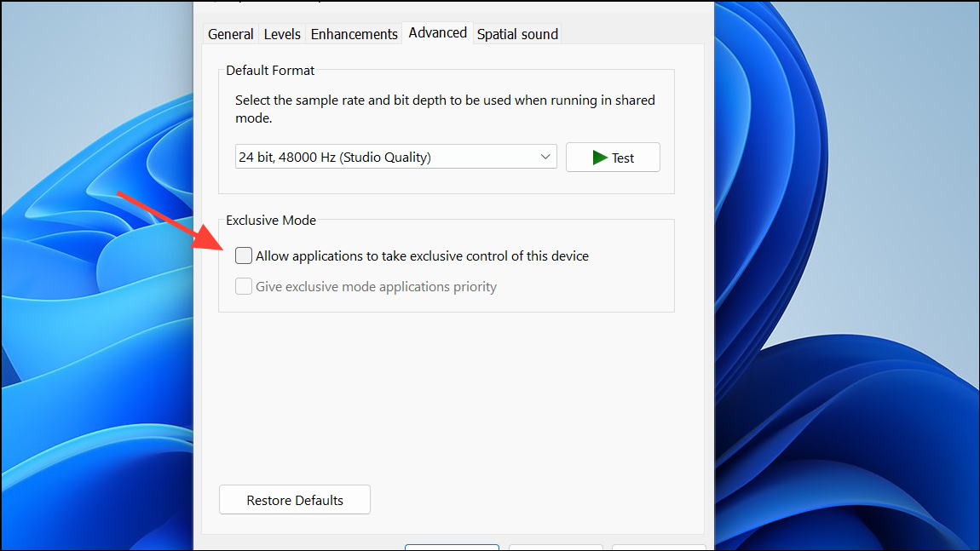The image size is (980, 551).
Task: Click the 'Give exclusive mode applications priority' label
Action: pyautogui.click(x=376, y=287)
